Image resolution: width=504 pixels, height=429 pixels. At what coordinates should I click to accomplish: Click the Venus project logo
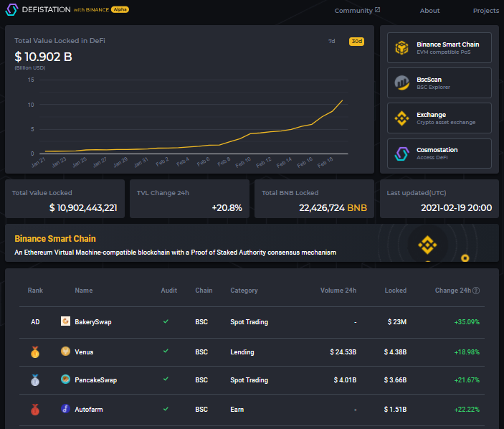(x=65, y=351)
